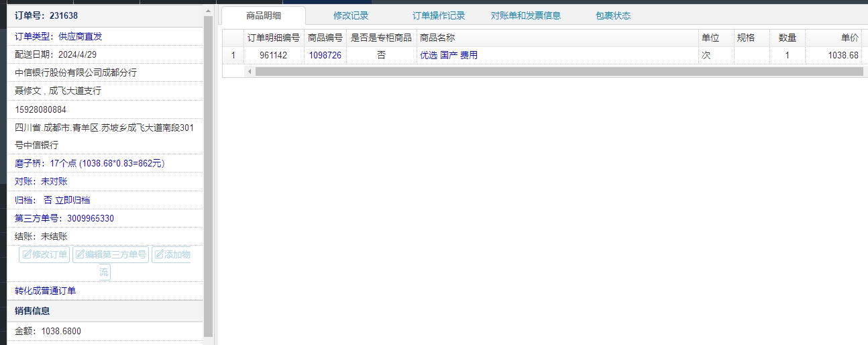Viewport: 868px width, 345px height.
Task: Click the row number 1 cell in the table
Action: [233, 56]
